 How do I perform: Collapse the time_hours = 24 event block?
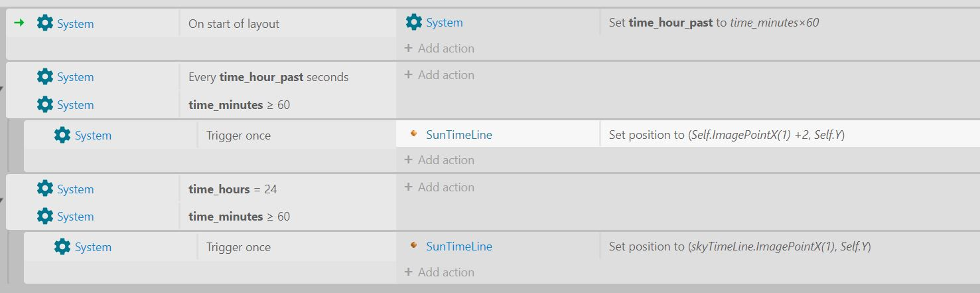pyautogui.click(x=2, y=200)
